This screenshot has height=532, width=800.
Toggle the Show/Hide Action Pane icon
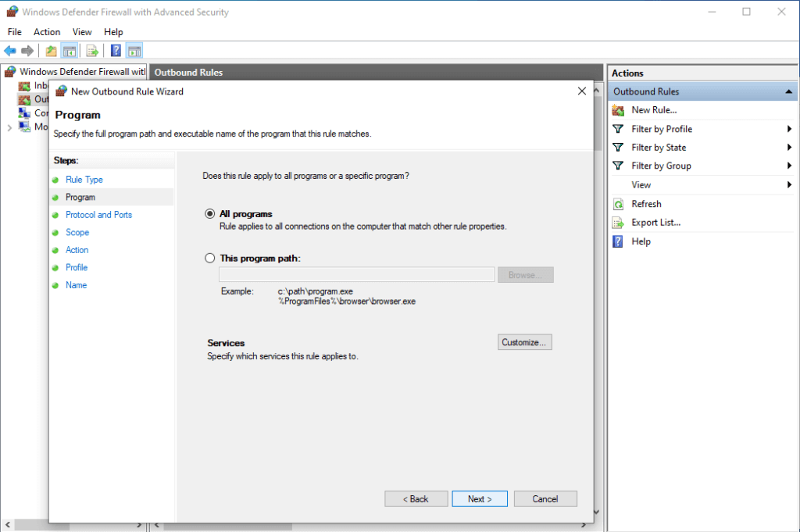pos(134,51)
